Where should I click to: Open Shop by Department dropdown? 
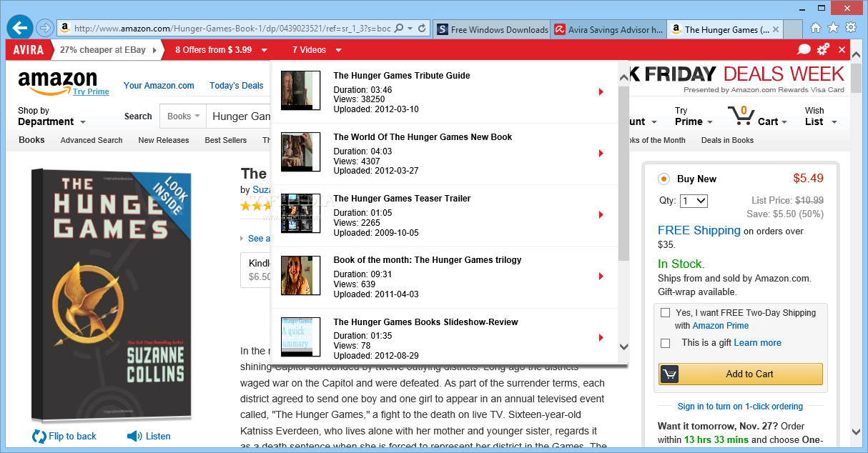[51, 116]
